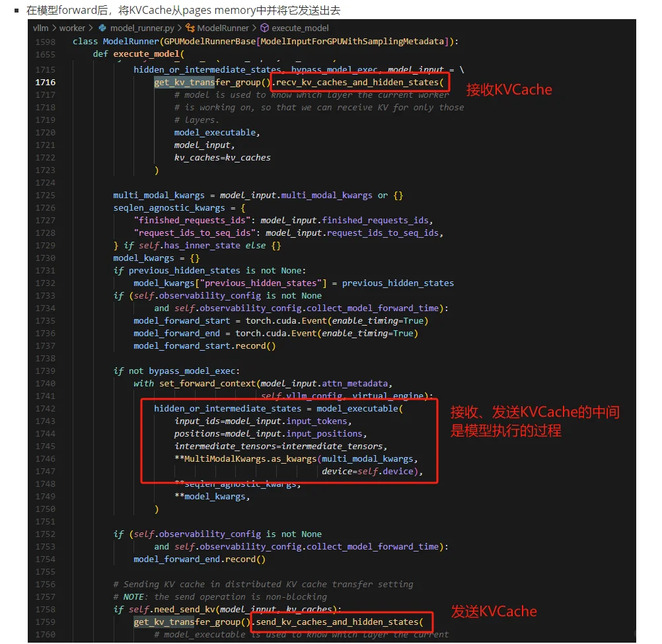The width and height of the screenshot is (662, 644).
Task: Click collect_model_forward_time on line 1753
Action: [373, 546]
